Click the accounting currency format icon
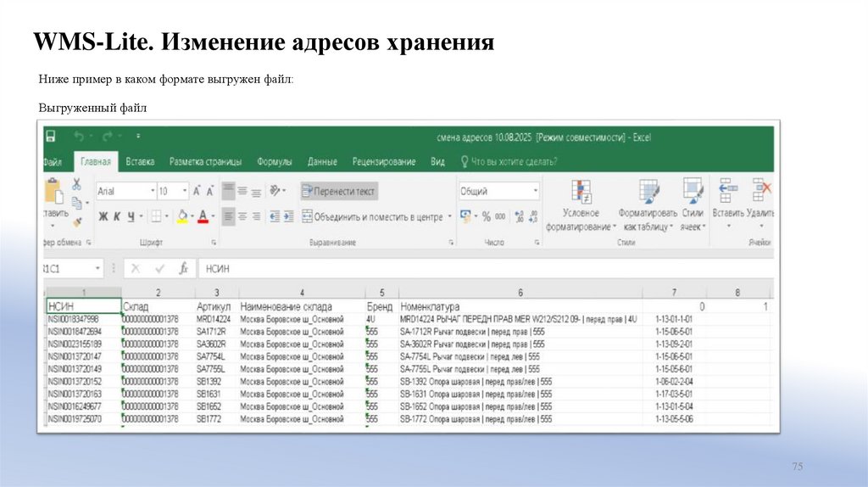 tap(465, 216)
